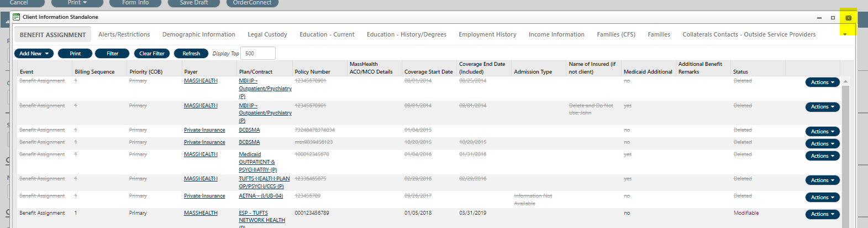
Task: Maximize the Client Information Standalone window
Action: point(833,18)
